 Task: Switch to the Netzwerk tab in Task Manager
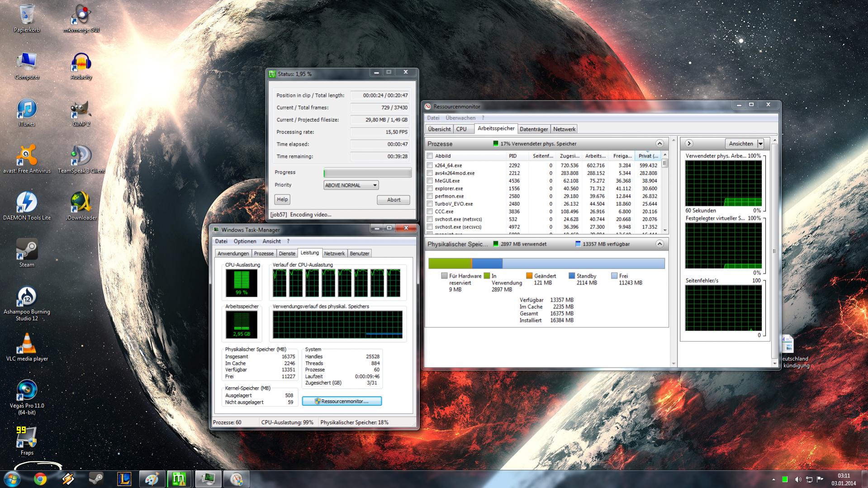pyautogui.click(x=334, y=254)
